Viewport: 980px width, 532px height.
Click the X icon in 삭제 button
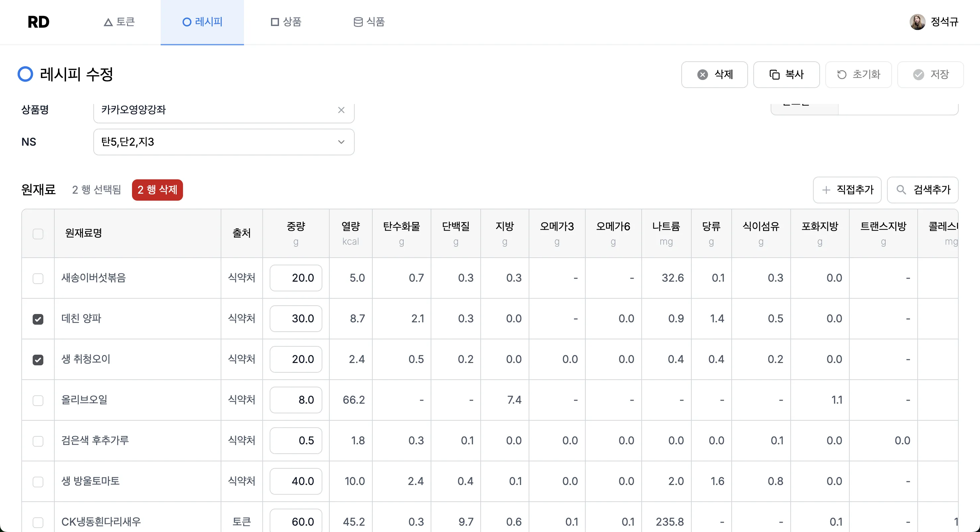[x=702, y=75]
